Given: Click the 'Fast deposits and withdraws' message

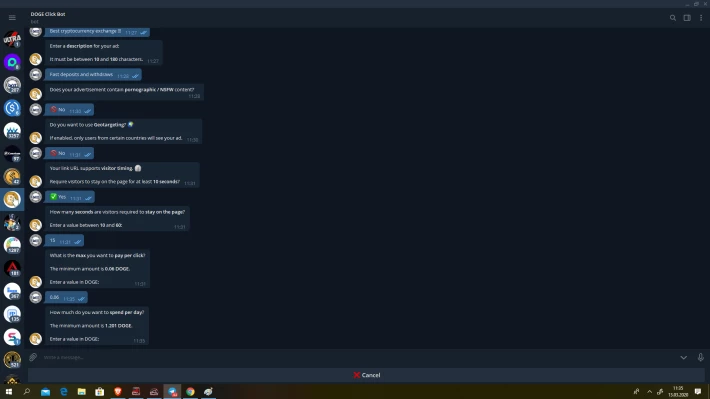Looking at the screenshot, I should (93, 75).
